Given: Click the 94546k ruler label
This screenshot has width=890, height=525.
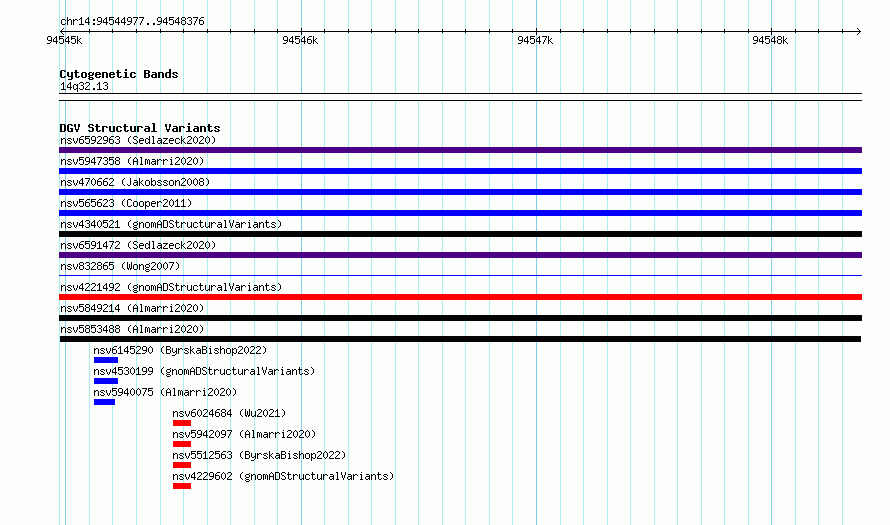Looking at the screenshot, I should point(300,40).
